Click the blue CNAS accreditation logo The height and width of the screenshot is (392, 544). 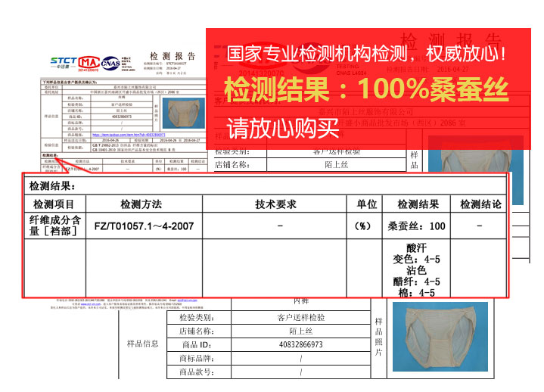[110, 63]
